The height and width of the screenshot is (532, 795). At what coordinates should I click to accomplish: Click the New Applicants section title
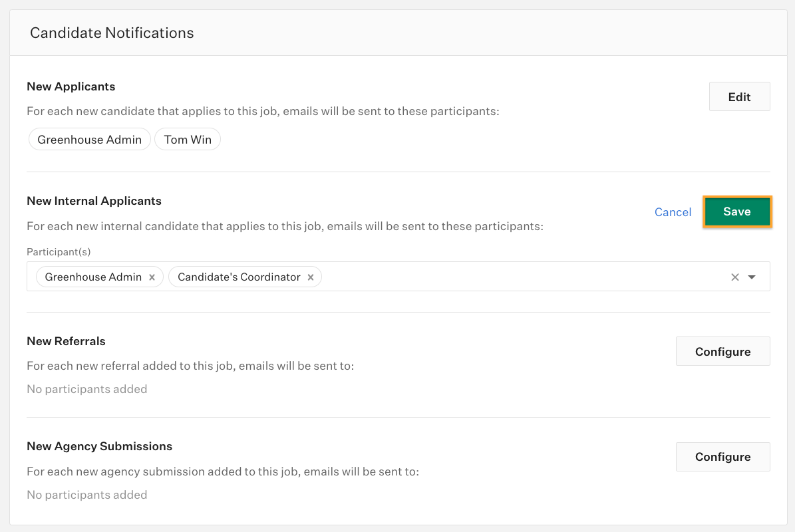[71, 86]
